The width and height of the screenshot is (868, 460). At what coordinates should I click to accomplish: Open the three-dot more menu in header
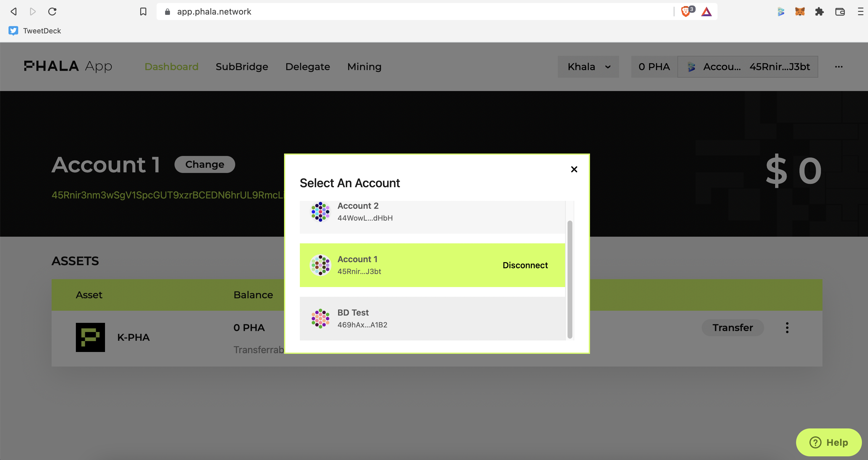click(839, 67)
